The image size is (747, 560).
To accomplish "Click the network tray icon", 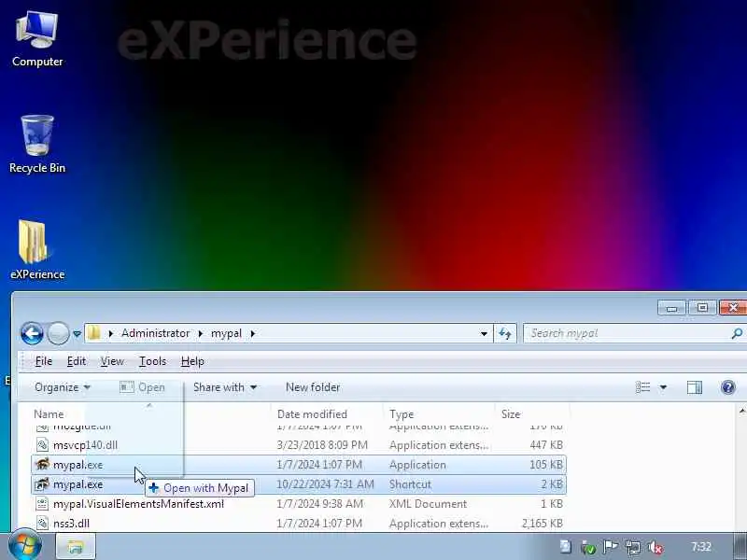I will click(x=633, y=547).
